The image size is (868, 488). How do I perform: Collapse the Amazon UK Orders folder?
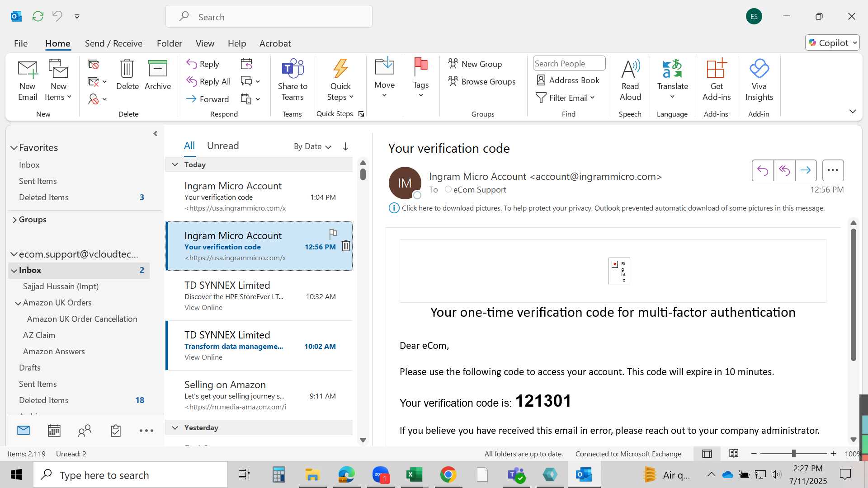pyautogui.click(x=18, y=303)
